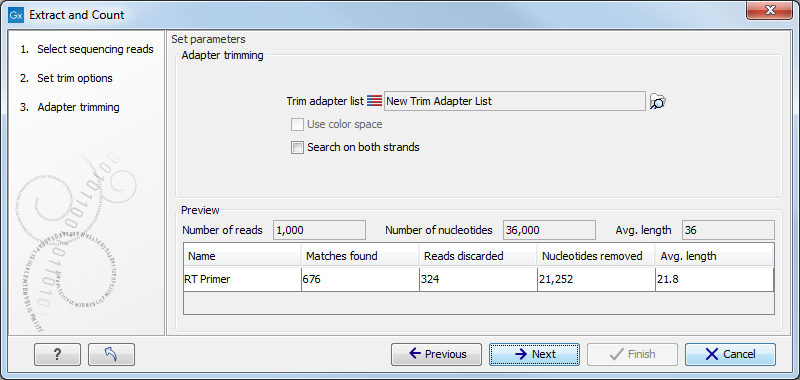800x380 pixels.
Task: Open the trim adapter list browse icon
Action: pos(658,102)
